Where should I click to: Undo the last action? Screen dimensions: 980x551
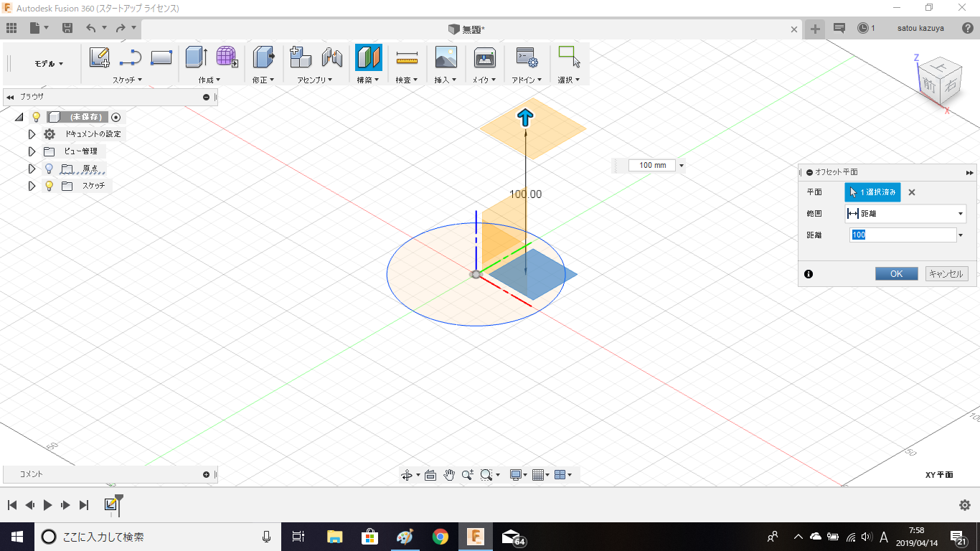pyautogui.click(x=90, y=28)
